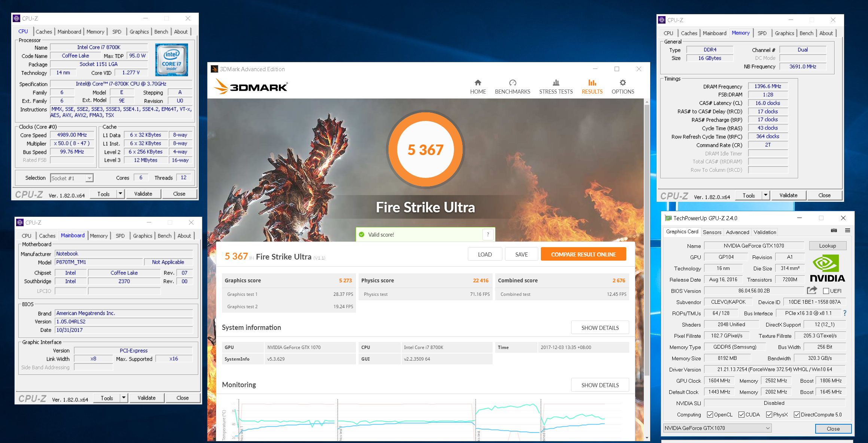The image size is (868, 443).
Task: Open Bench tab in top-left CPU-Z window
Action: [x=161, y=32]
